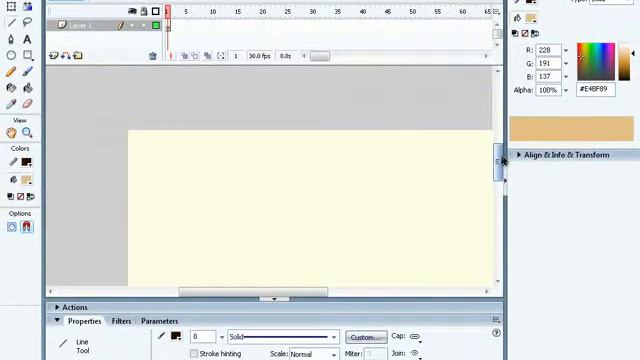Select the Line tool in toolbox
Screen dimensions: 640x360
(11, 22)
